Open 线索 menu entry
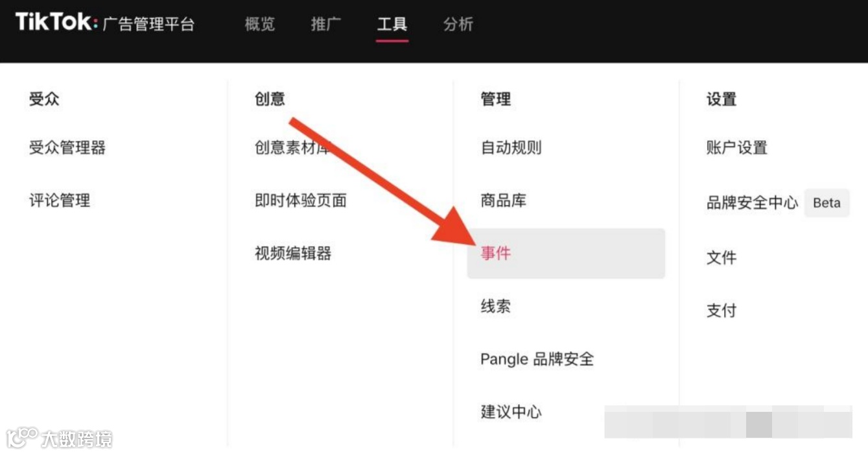This screenshot has height=454, width=868. tap(495, 306)
